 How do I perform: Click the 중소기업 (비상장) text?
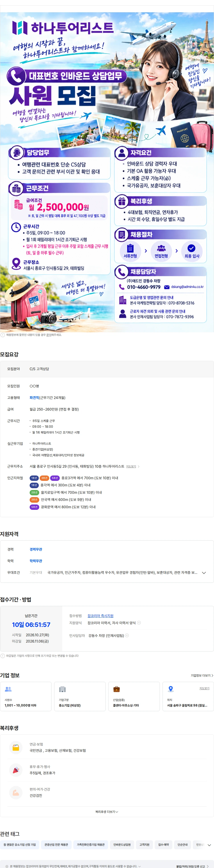pyautogui.click(x=70, y=705)
